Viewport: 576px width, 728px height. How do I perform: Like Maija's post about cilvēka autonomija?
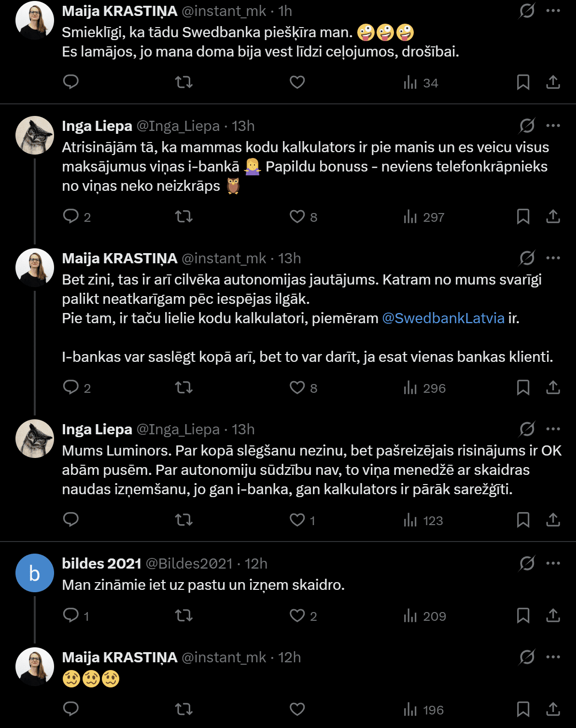point(297,387)
